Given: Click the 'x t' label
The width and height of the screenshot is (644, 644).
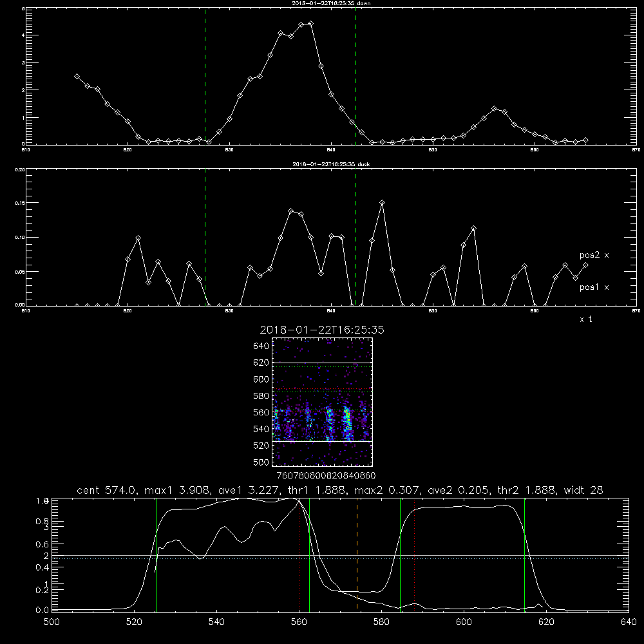Looking at the screenshot, I should (585, 319).
